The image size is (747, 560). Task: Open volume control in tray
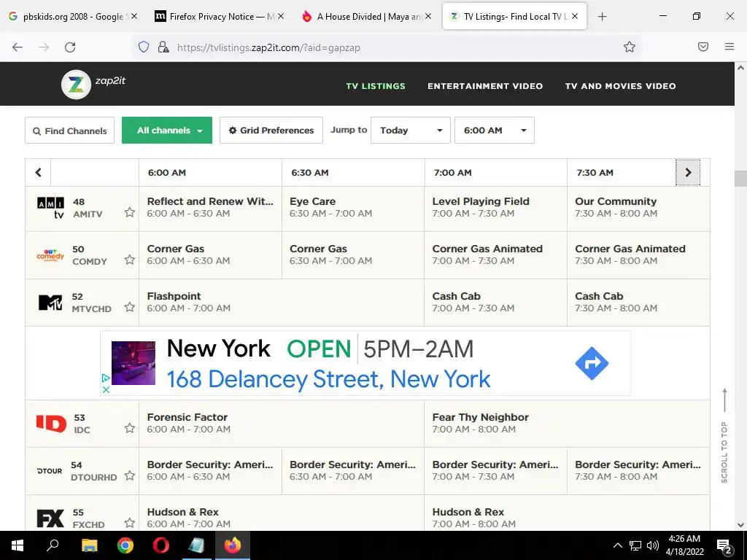click(x=653, y=545)
